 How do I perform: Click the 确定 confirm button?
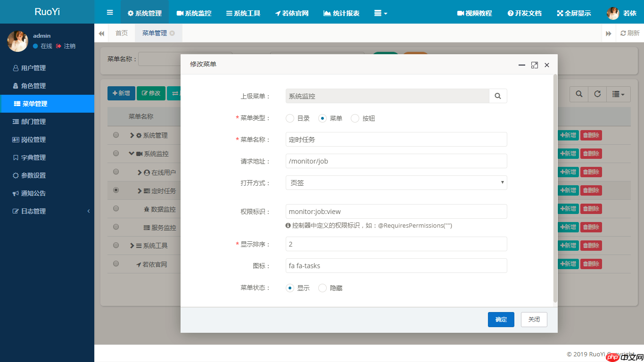coord(501,319)
